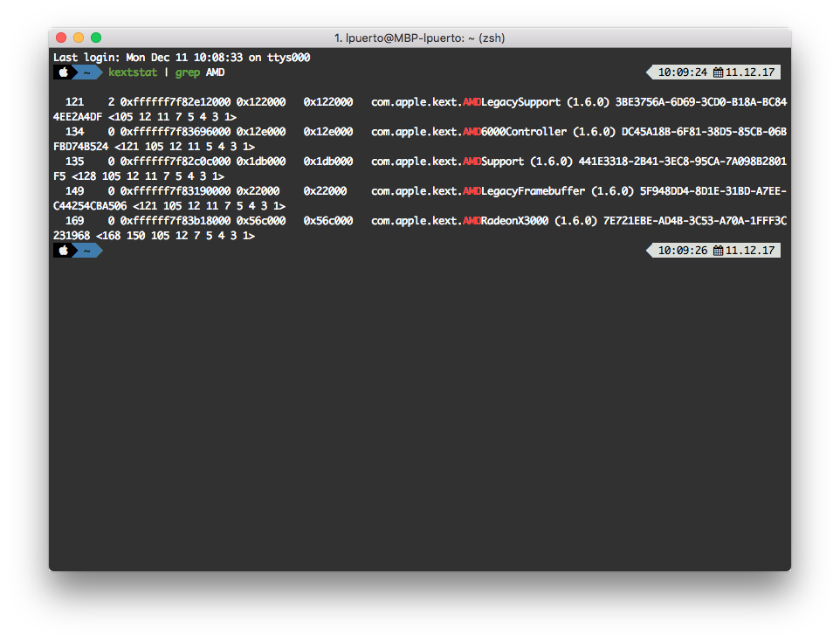Click dependency list '<128 105 12 11 7 5 4 3 1>'
This screenshot has width=840, height=641.
(x=148, y=176)
